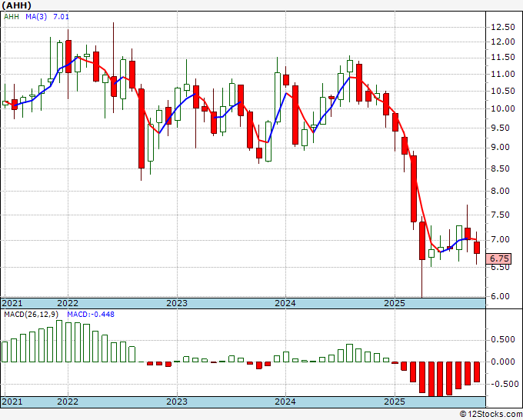Click 2024 on the price chart timeline
The width and height of the screenshot is (523, 420).
(x=285, y=303)
